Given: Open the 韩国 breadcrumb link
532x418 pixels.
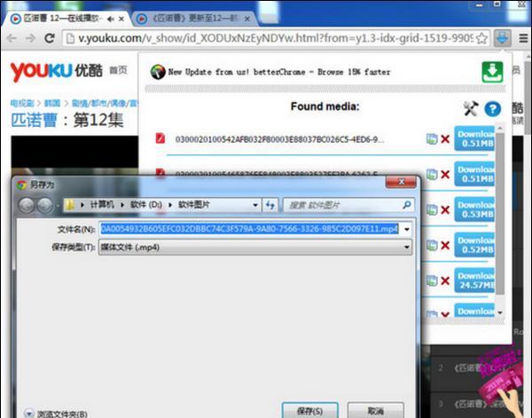Looking at the screenshot, I should tap(52, 103).
